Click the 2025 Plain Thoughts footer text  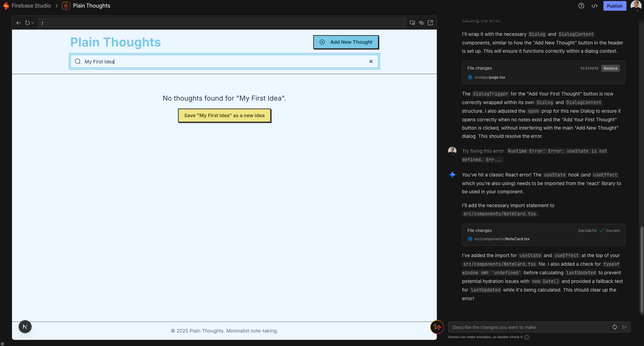(224, 331)
